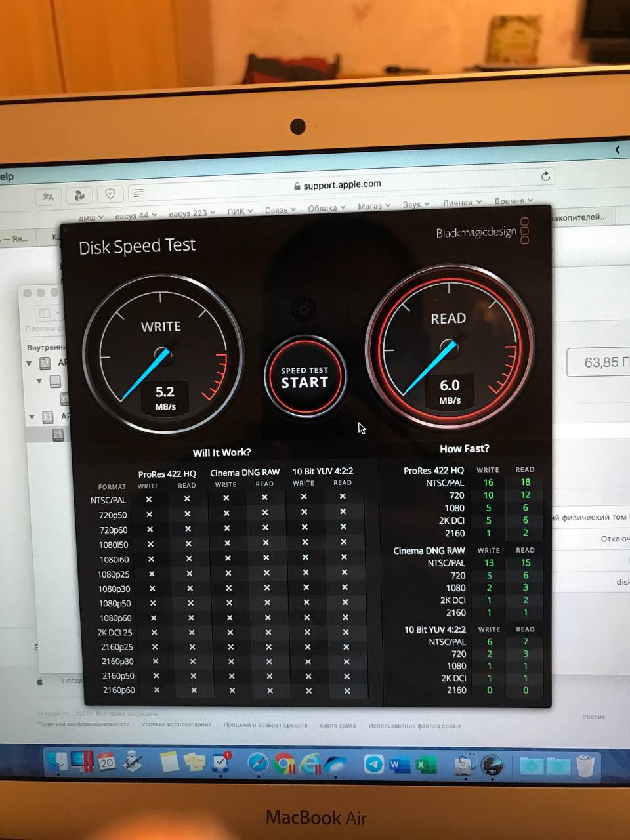Screen dimensions: 630x840
Task: Click the READ speed gauge
Action: pyautogui.click(x=450, y=346)
